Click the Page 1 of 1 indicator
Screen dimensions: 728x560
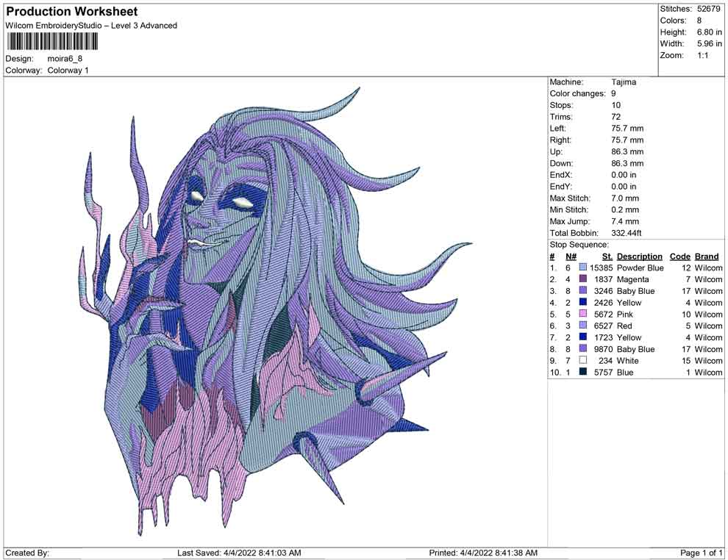pyautogui.click(x=702, y=553)
